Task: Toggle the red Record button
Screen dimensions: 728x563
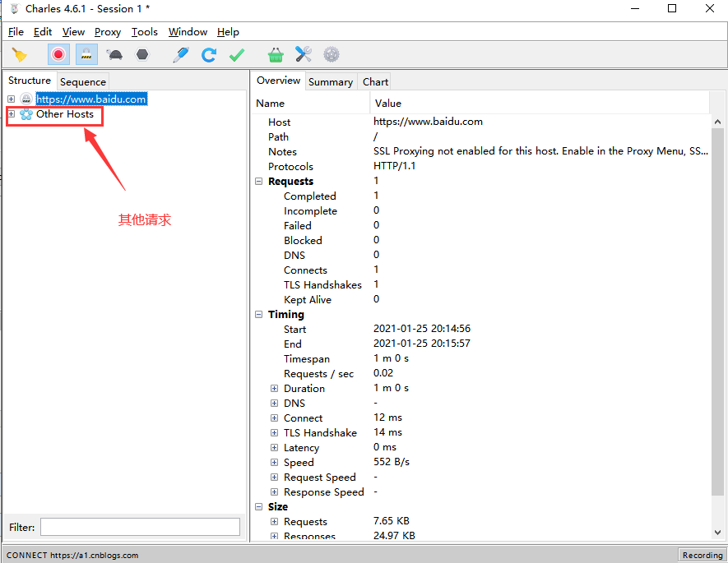Action: pyautogui.click(x=58, y=55)
